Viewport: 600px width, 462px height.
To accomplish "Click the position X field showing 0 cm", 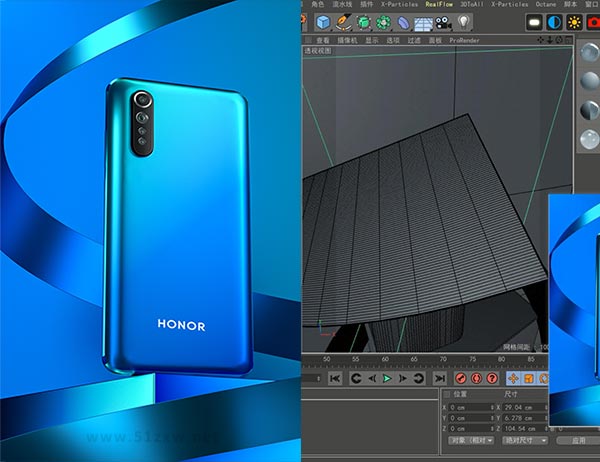I will 469,408.
